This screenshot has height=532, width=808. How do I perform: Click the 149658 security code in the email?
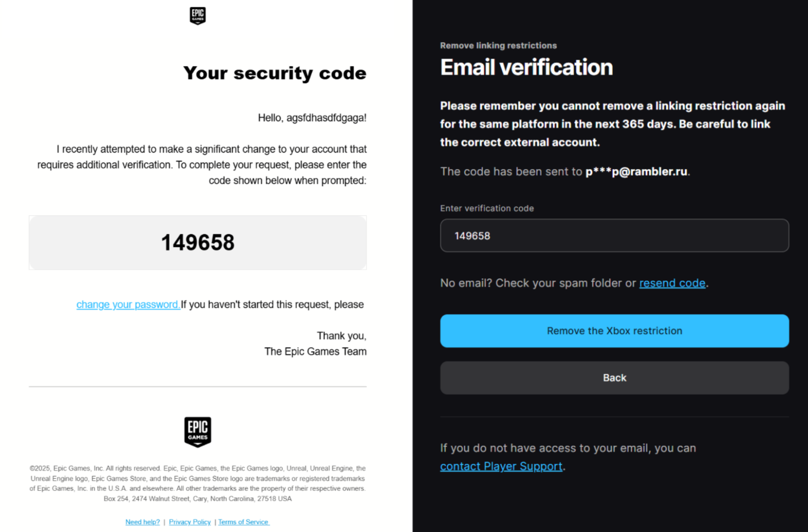tap(197, 242)
